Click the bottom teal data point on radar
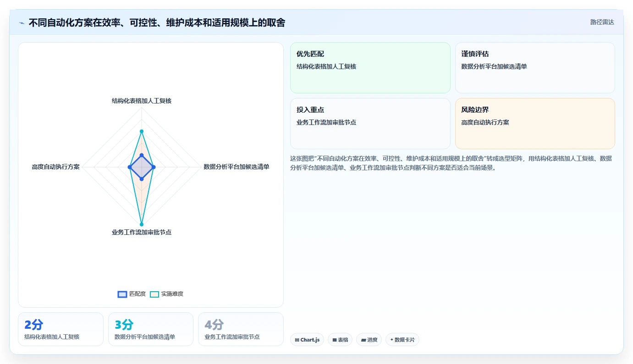This screenshot has width=633, height=364. coord(142,224)
